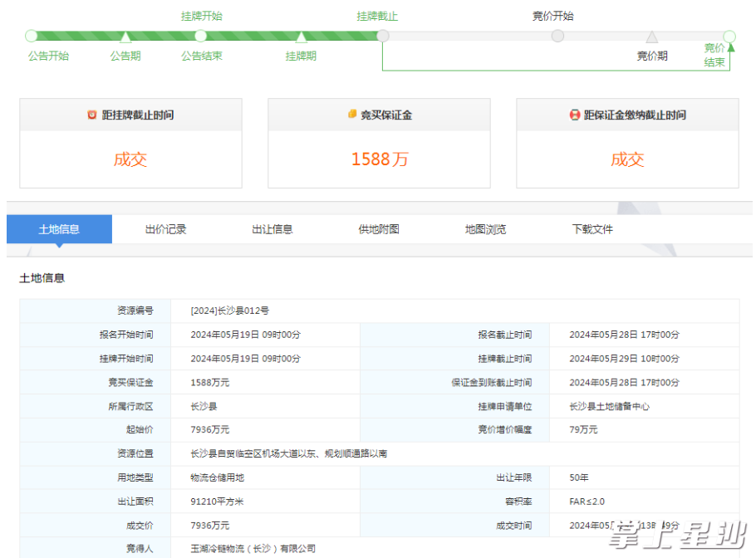Screen dimensions: 756x558
Task: Click the 起始价 value 7936万元
Action: (x=209, y=430)
